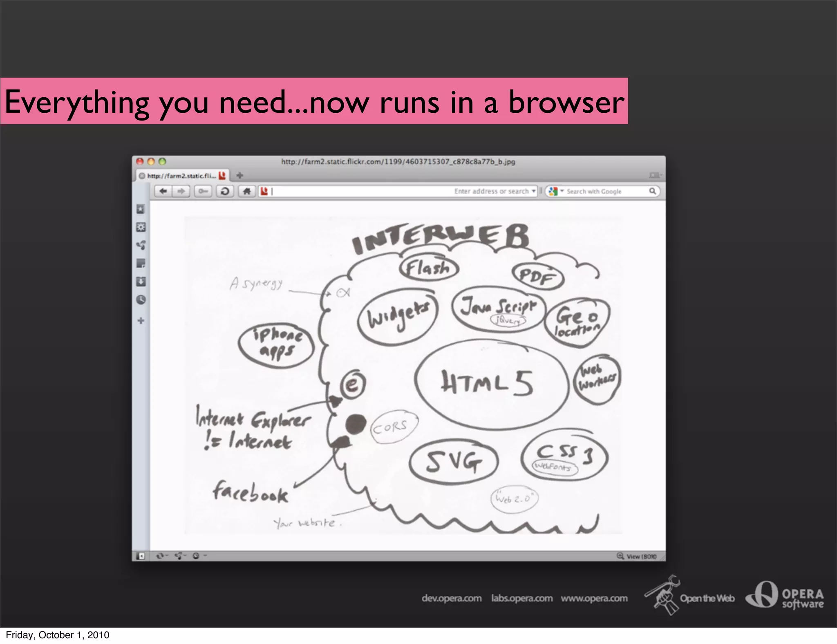Open the Unite panel in the sidebar
Image resolution: width=837 pixels, height=644 pixels.
click(141, 245)
